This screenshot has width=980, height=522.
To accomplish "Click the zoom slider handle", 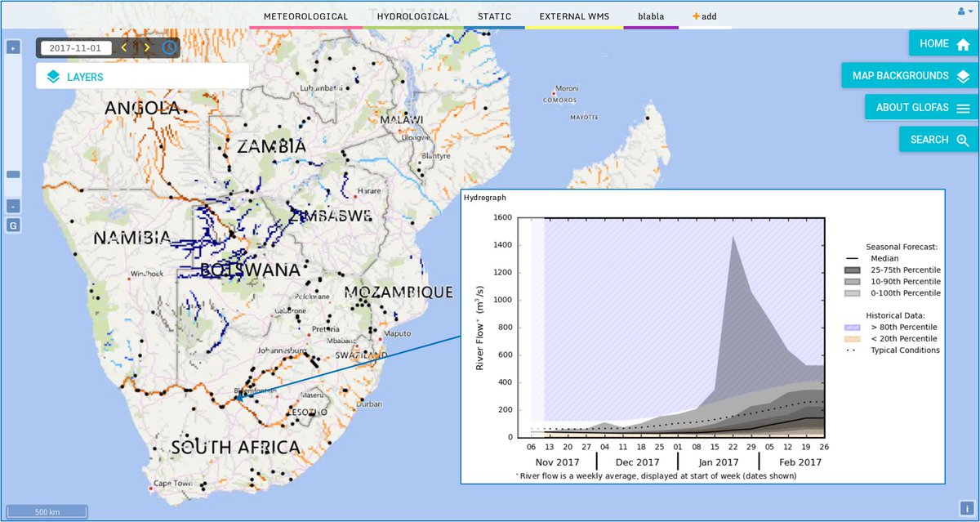I will [13, 174].
